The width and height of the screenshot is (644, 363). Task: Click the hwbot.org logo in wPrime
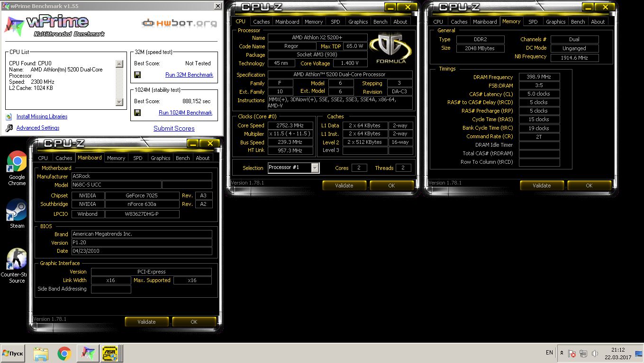click(x=180, y=23)
